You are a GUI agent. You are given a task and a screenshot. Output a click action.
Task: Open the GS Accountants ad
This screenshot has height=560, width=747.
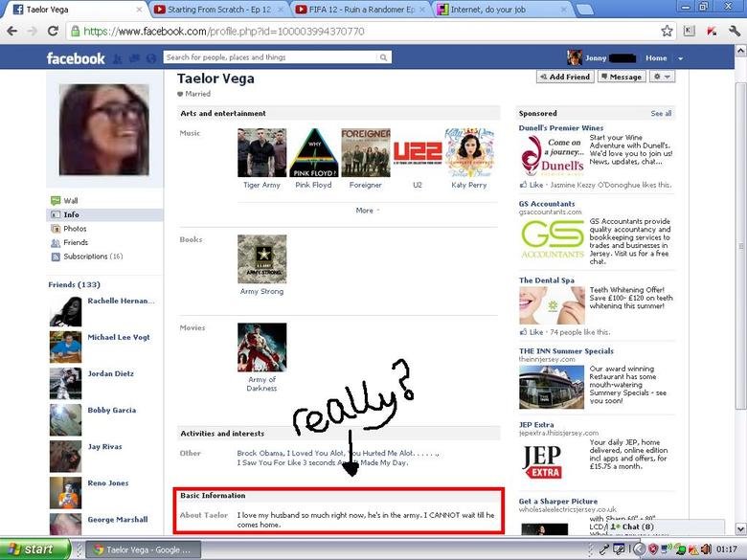547,204
